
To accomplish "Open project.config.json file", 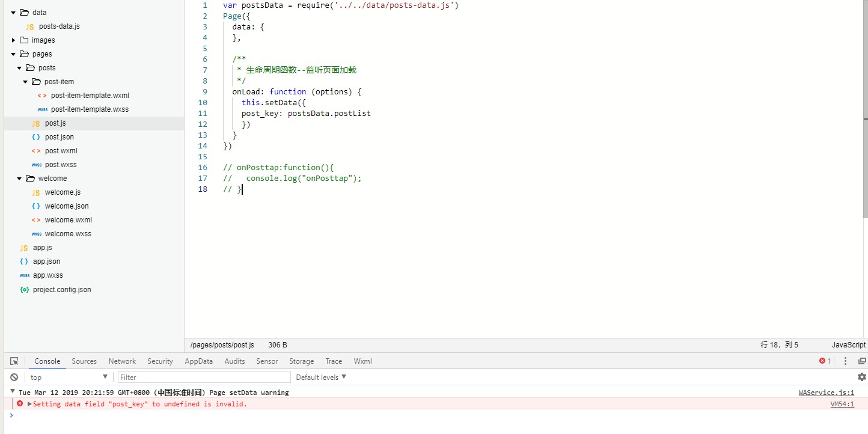I will point(62,290).
